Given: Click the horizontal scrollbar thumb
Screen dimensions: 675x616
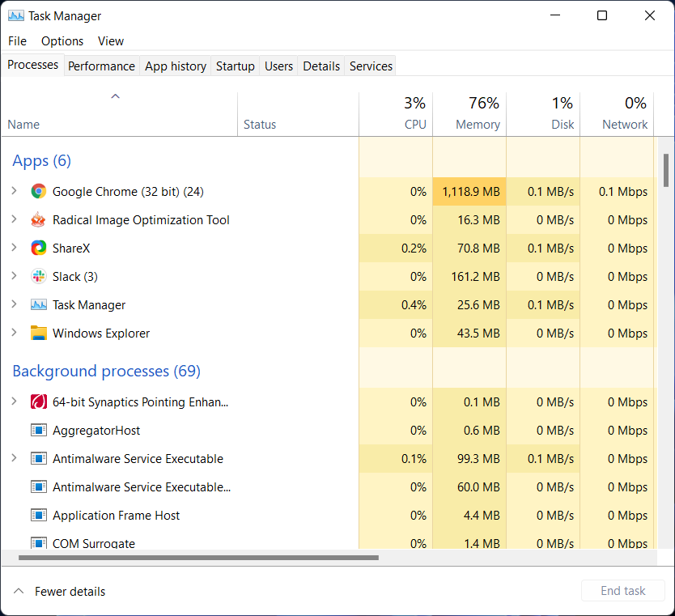Looking at the screenshot, I should [x=198, y=558].
